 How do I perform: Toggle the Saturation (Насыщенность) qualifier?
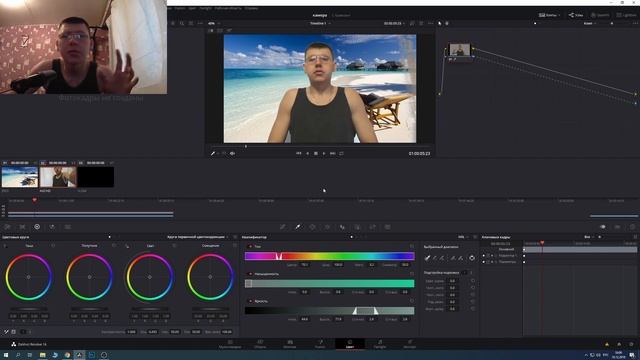[250, 274]
